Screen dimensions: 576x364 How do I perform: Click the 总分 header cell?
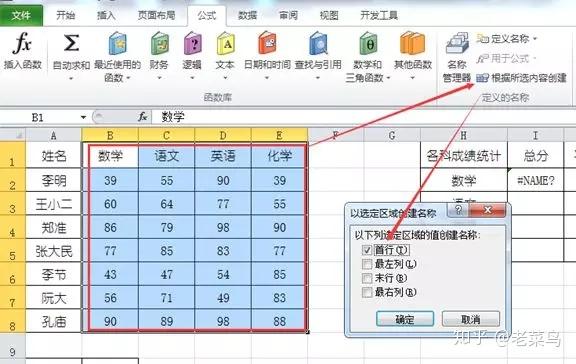(x=535, y=156)
